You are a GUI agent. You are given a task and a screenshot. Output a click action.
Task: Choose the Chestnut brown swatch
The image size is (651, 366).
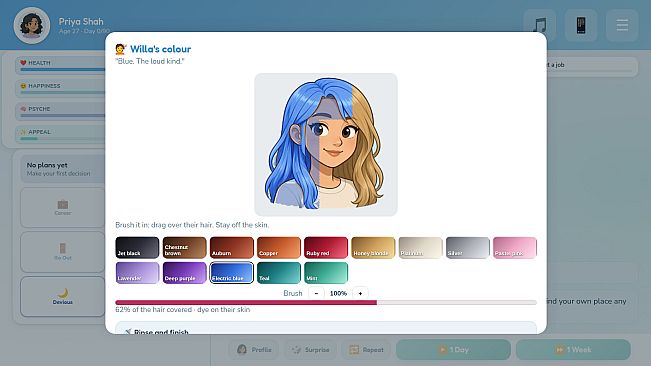pyautogui.click(x=184, y=248)
